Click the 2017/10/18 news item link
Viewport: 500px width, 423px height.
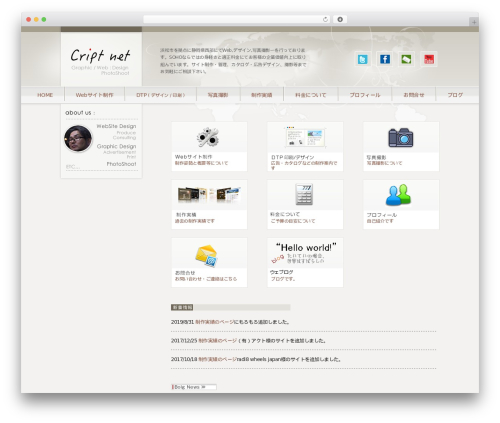[x=218, y=359]
